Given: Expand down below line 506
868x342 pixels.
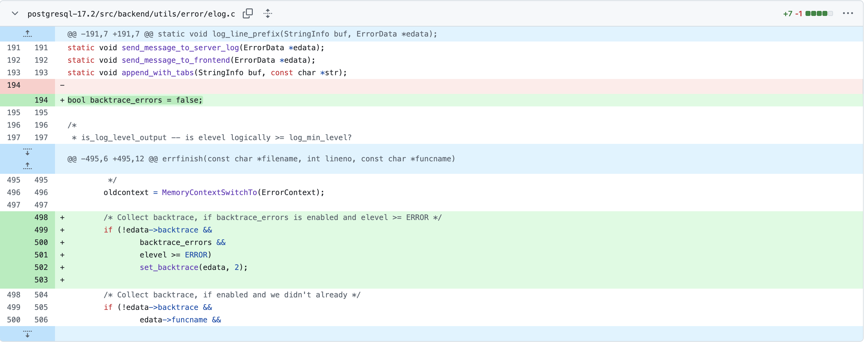Looking at the screenshot, I should (x=27, y=334).
